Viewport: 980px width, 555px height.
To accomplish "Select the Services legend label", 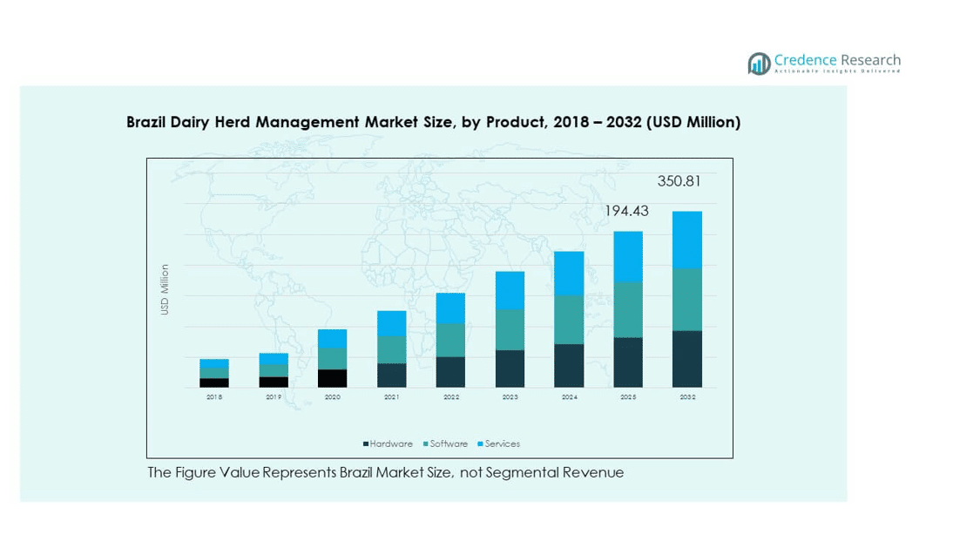I will click(x=503, y=444).
